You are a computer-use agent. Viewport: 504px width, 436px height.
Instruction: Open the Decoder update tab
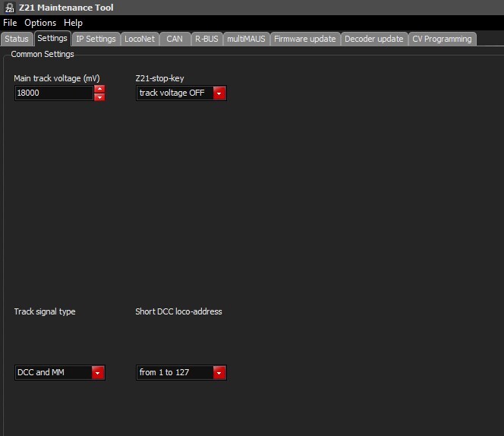pyautogui.click(x=373, y=39)
